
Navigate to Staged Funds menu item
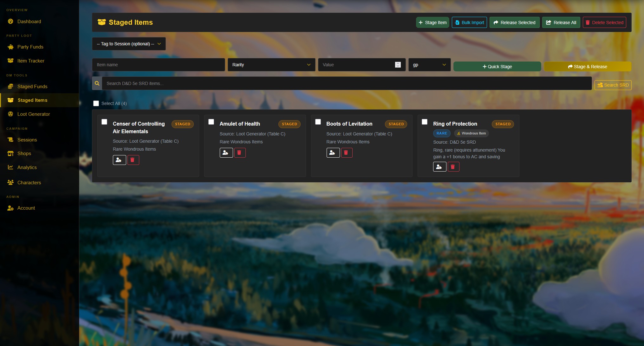[x=32, y=87]
